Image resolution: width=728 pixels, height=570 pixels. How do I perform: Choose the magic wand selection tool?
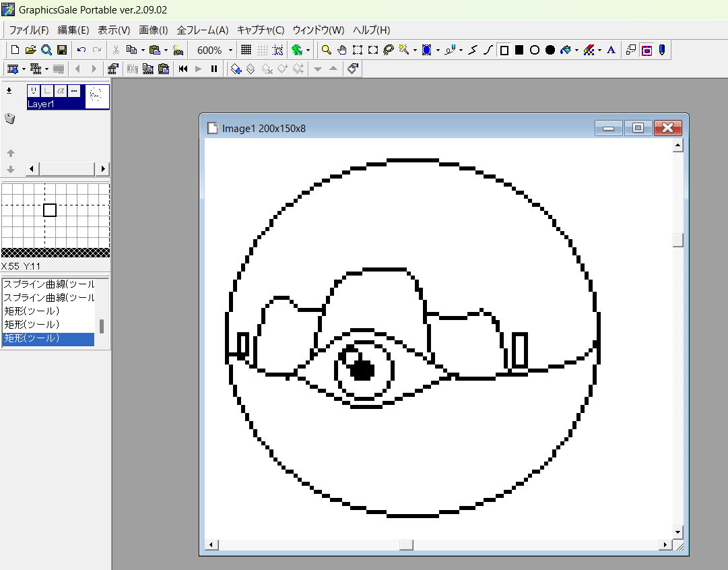404,50
